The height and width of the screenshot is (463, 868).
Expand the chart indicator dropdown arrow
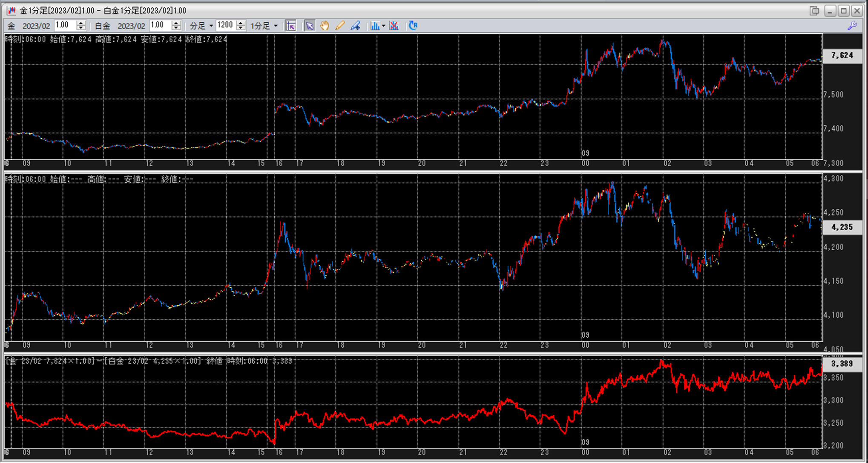(x=383, y=26)
